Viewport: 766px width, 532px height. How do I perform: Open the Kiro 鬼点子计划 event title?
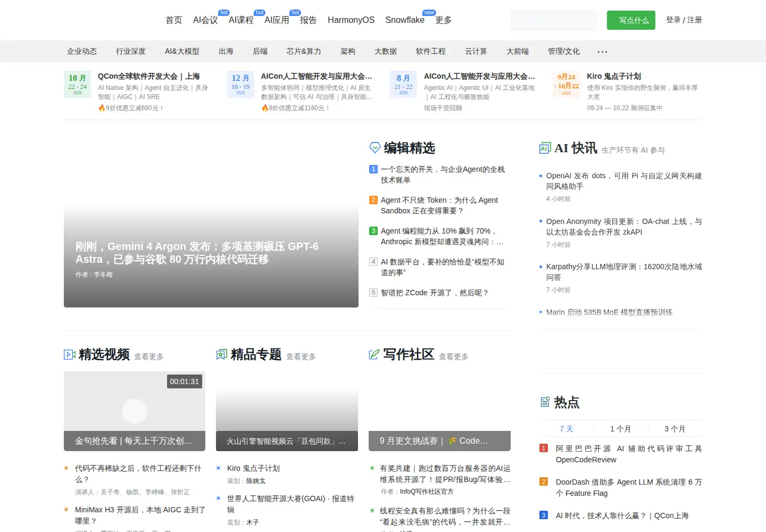click(614, 77)
